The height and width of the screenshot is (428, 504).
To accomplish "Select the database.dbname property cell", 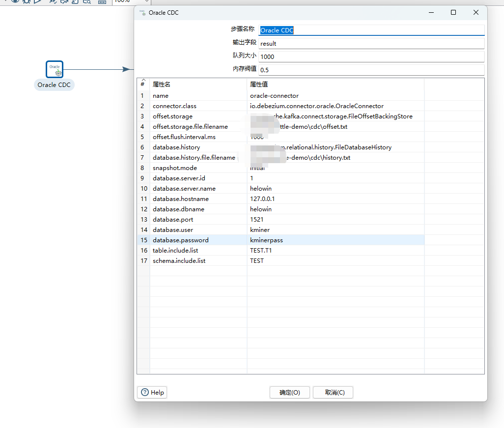I will coord(198,209).
